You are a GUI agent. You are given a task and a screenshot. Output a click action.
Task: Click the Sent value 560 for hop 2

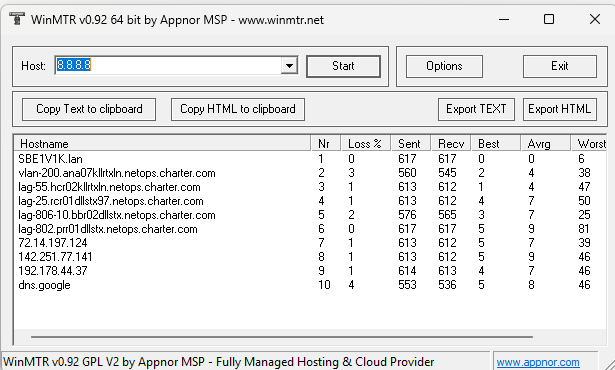(407, 173)
